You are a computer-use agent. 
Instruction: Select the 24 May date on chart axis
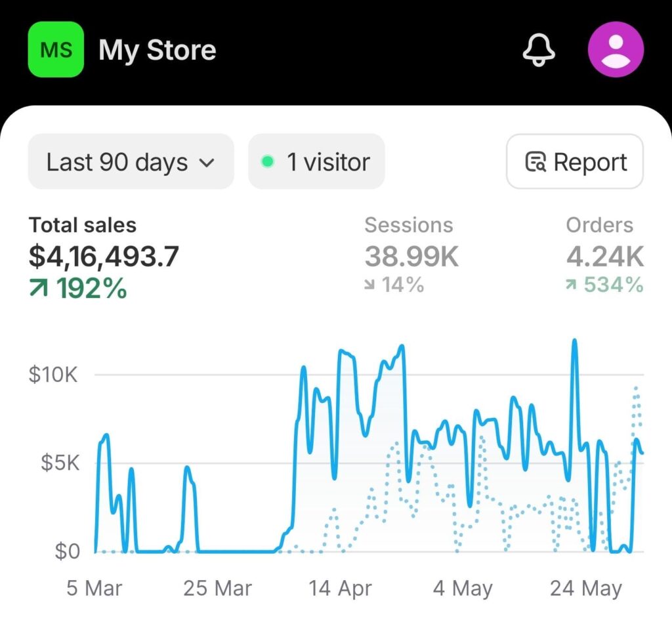[585, 589]
